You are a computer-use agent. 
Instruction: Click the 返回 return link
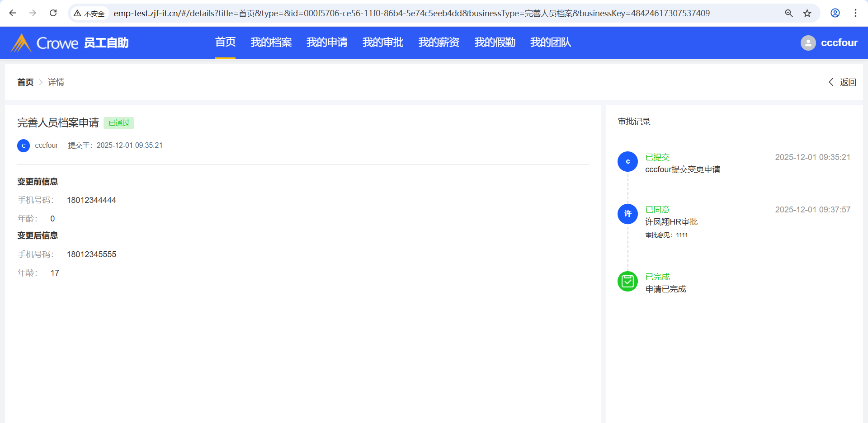click(848, 82)
